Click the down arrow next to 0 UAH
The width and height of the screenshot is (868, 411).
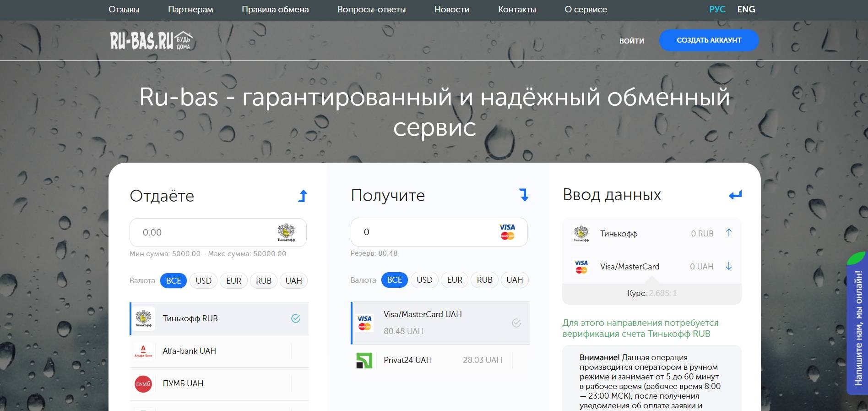(729, 266)
